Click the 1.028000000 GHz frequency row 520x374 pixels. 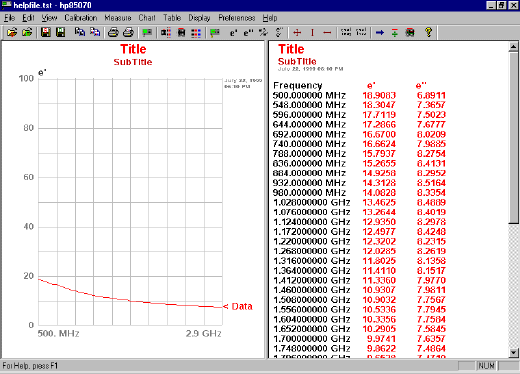click(x=312, y=202)
